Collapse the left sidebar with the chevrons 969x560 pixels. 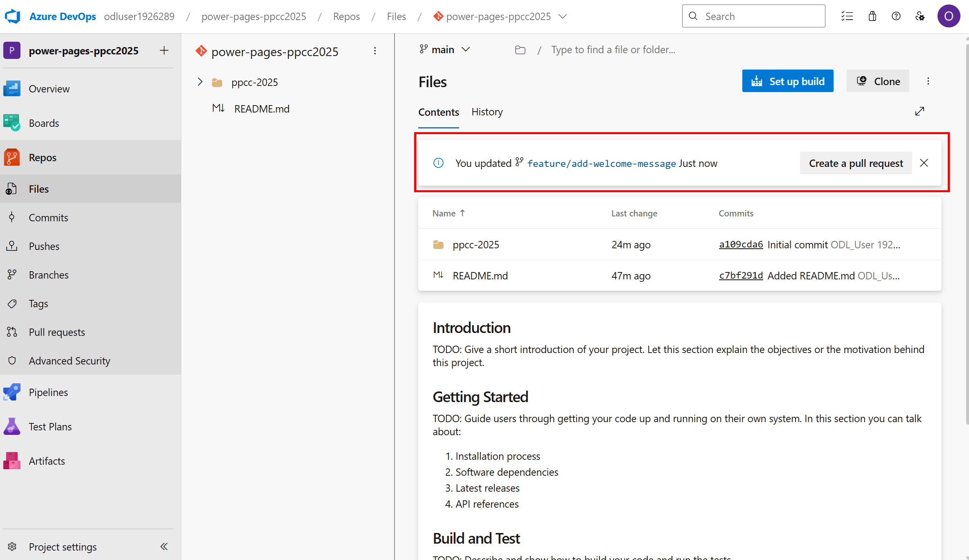coord(164,546)
